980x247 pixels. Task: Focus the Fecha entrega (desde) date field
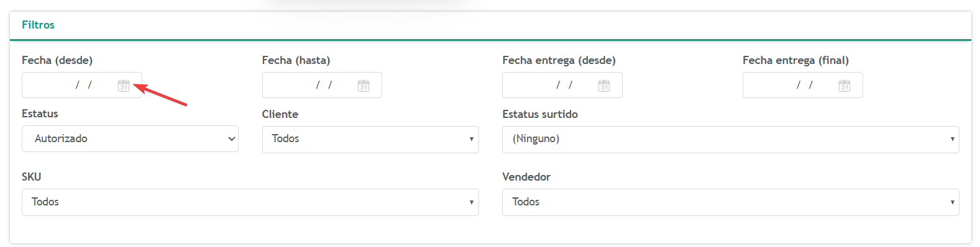pos(562,85)
